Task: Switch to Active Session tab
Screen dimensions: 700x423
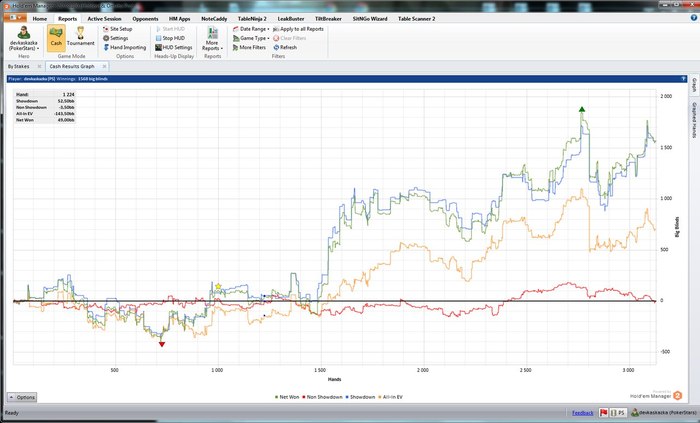Action: coord(104,19)
